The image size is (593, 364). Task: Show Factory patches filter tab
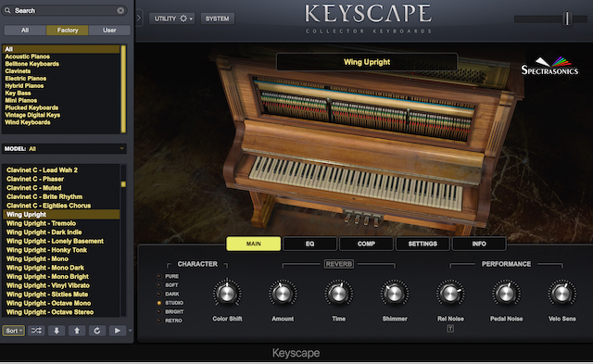click(68, 31)
